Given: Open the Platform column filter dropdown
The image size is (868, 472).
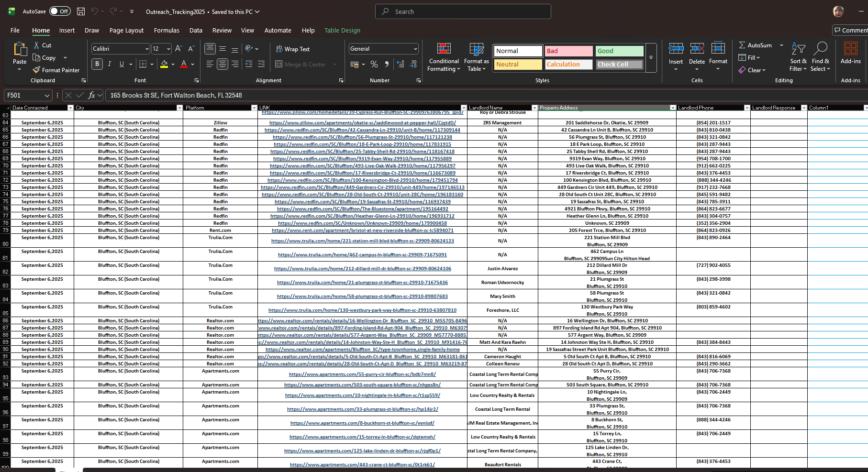Looking at the screenshot, I should click(x=254, y=108).
